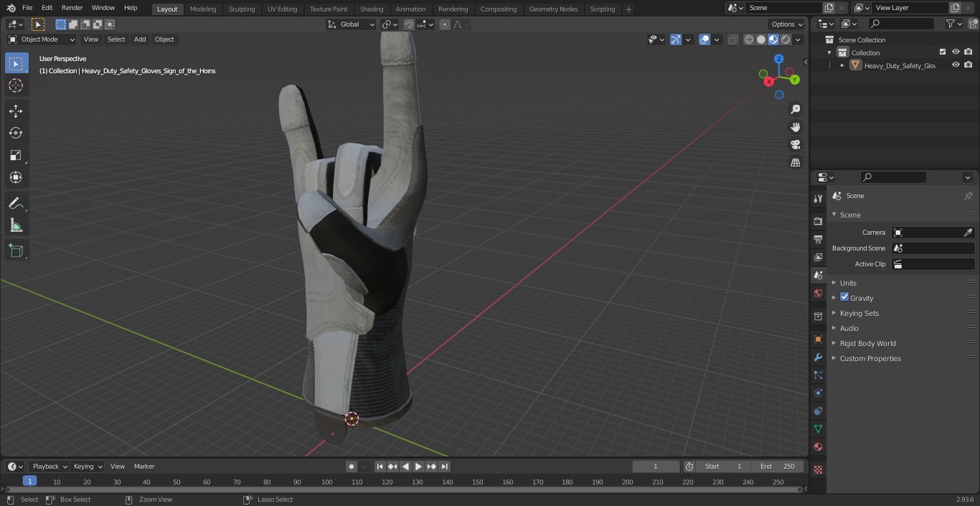Switch to the Geometry Nodes workspace tab
980x506 pixels.
coord(553,9)
